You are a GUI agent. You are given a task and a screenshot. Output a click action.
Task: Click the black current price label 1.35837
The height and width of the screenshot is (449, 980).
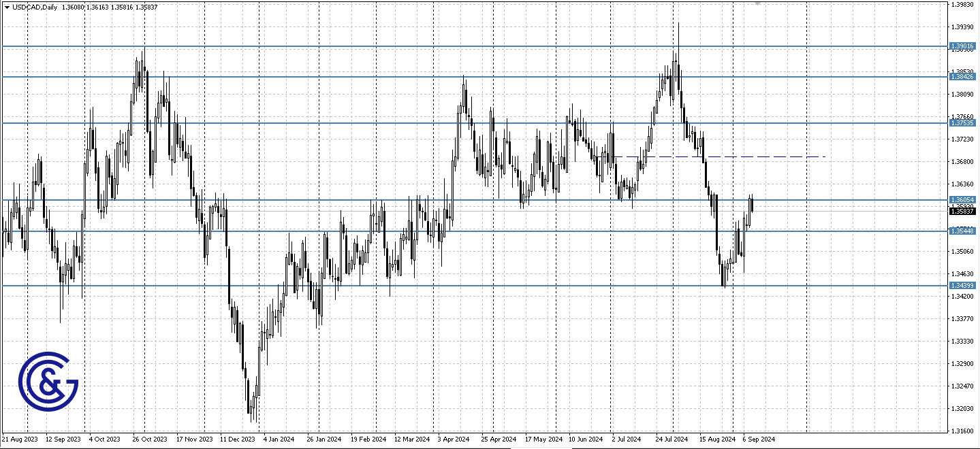(962, 212)
